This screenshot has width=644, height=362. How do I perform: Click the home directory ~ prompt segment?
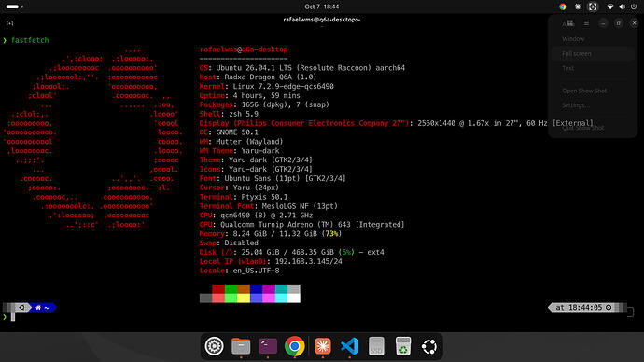click(x=43, y=307)
